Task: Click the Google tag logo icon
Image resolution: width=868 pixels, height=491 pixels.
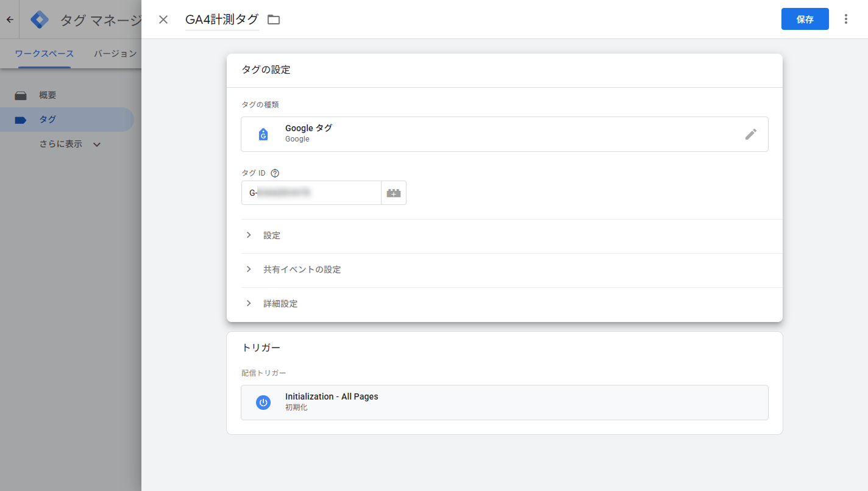Action: pyautogui.click(x=263, y=134)
